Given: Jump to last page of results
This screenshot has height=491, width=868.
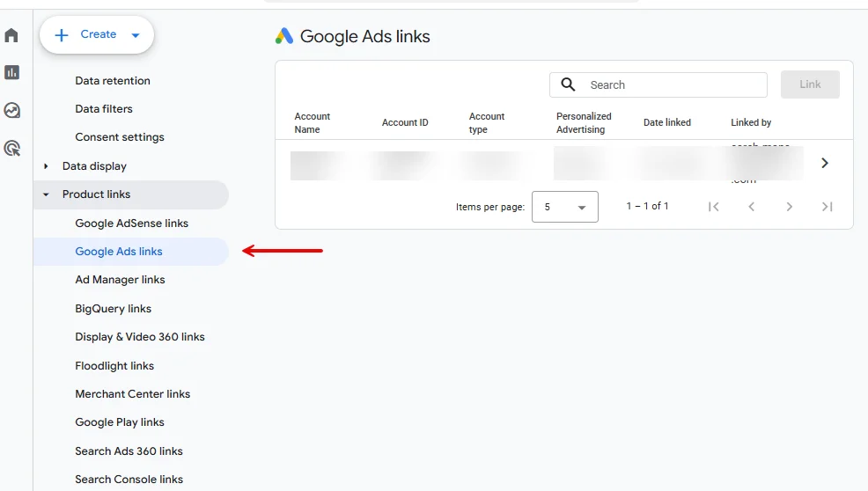Looking at the screenshot, I should tap(827, 207).
